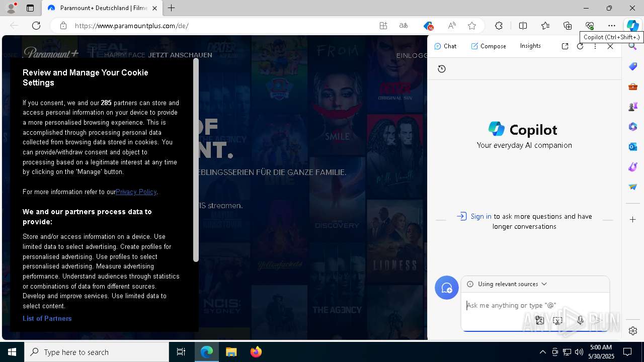
Task: Open sidebar Outlook icon
Action: coord(633,147)
